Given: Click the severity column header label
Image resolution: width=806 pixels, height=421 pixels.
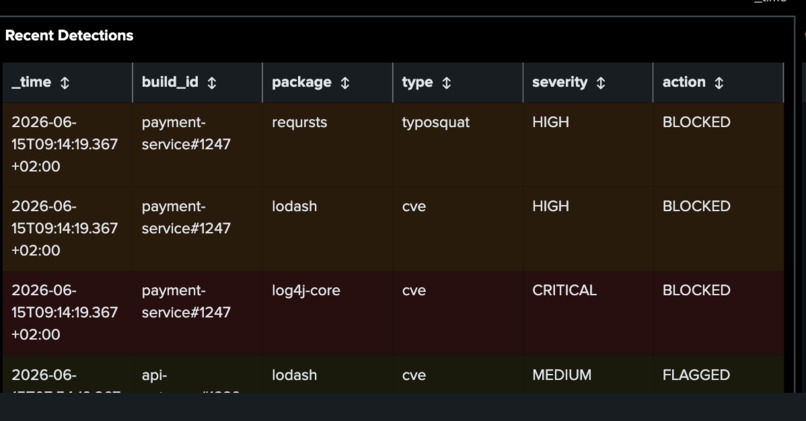Looking at the screenshot, I should [560, 83].
